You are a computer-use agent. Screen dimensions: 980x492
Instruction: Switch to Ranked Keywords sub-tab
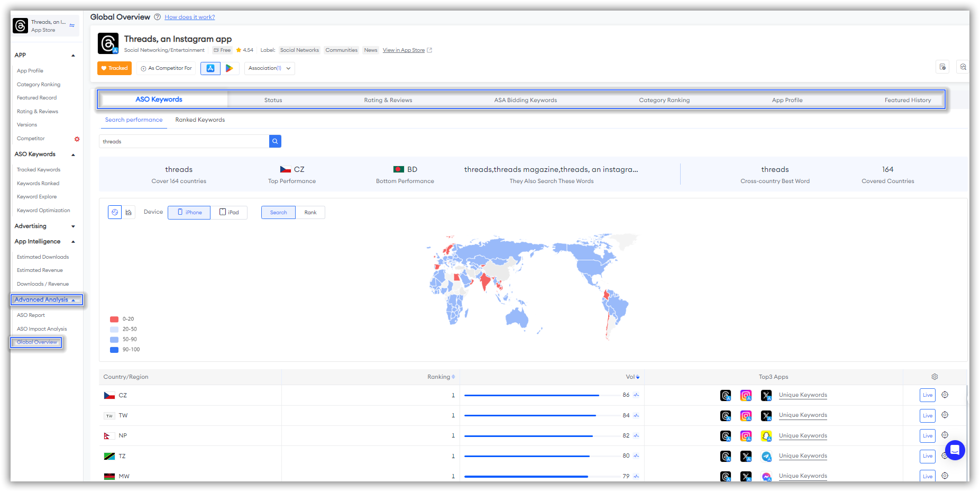click(200, 120)
